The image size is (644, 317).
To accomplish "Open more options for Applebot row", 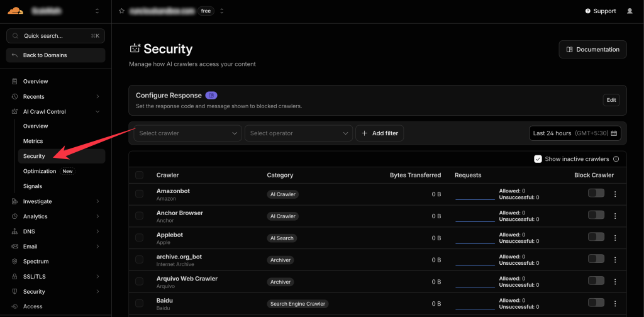I will coord(615,238).
